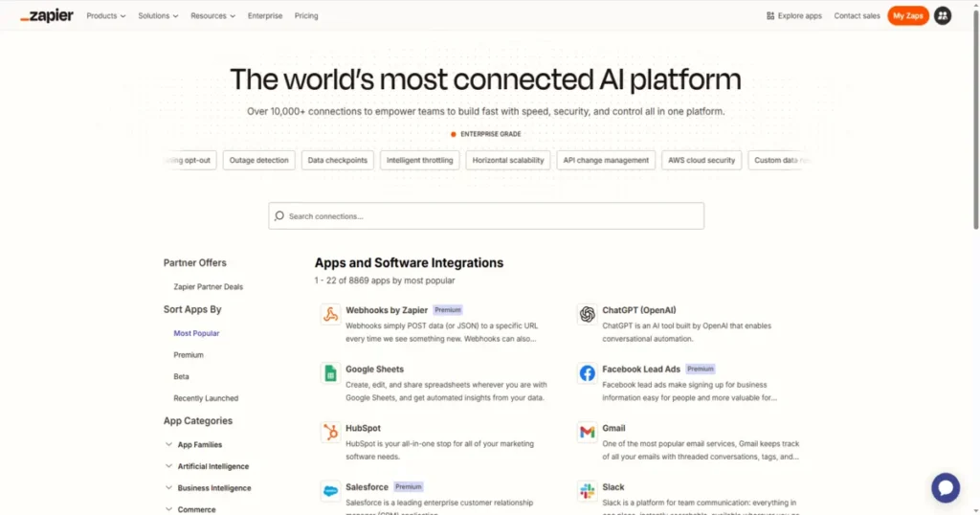Focus the Search connections field

tap(486, 215)
